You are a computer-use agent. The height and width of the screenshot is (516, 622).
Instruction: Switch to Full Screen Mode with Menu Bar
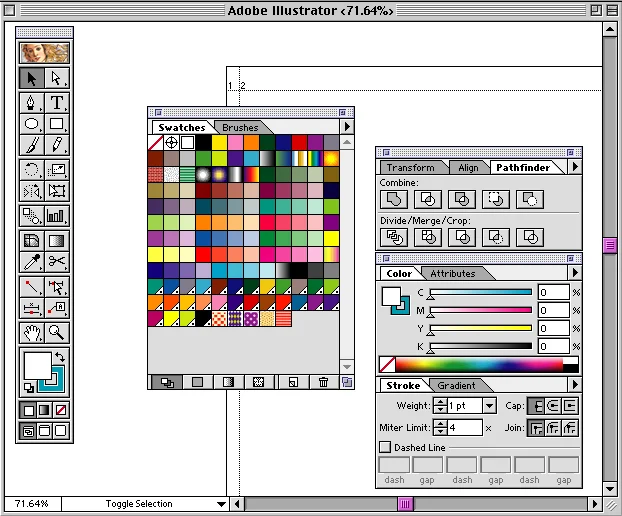44,431
